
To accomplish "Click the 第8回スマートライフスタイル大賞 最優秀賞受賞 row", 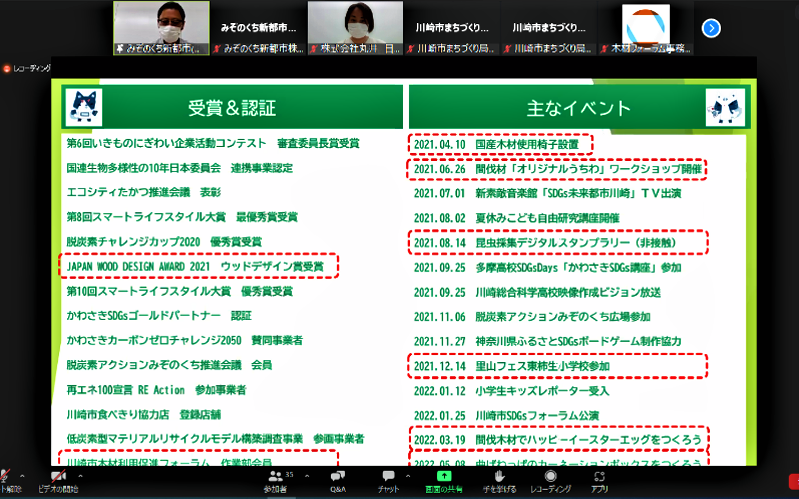I will click(182, 217).
